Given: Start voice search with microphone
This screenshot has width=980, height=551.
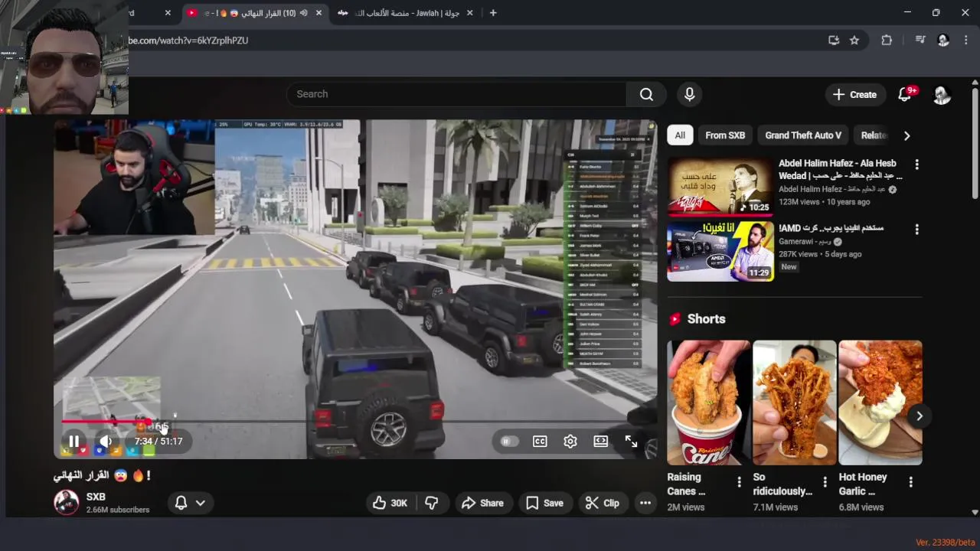Looking at the screenshot, I should 689,94.
